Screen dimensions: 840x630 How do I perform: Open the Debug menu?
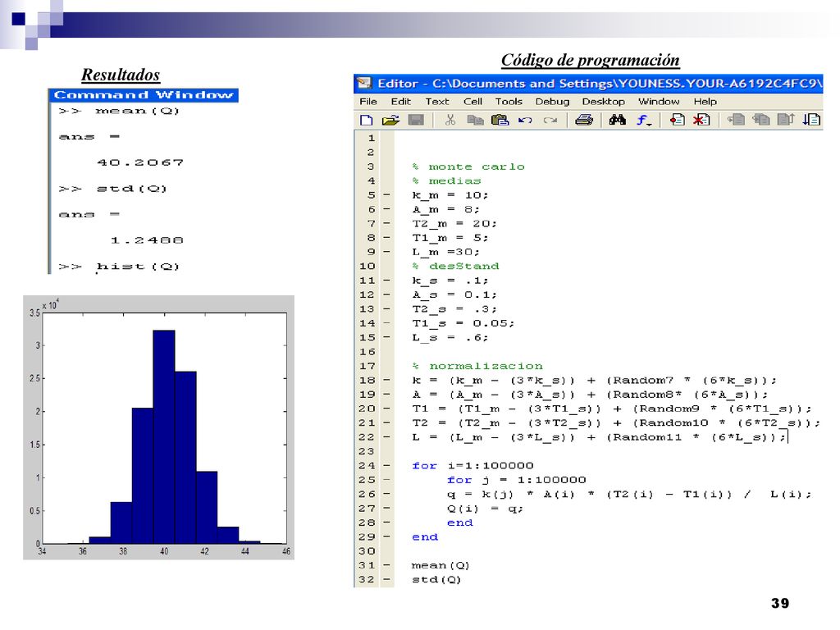pos(552,101)
